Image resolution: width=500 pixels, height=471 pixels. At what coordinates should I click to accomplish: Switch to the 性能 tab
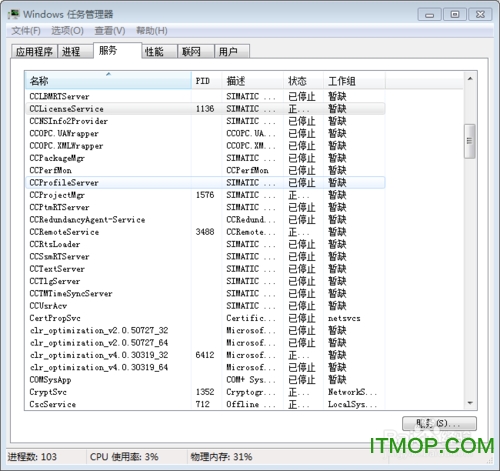(160, 52)
